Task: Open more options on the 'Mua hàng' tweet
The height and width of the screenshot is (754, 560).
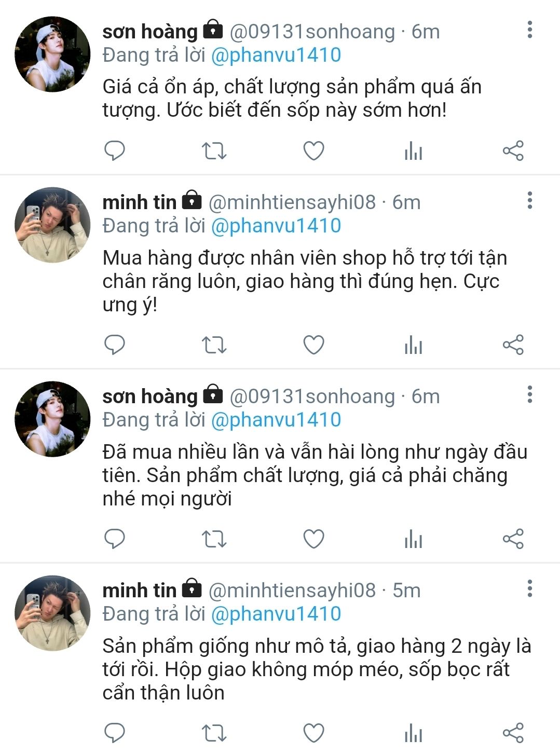Action: [529, 200]
